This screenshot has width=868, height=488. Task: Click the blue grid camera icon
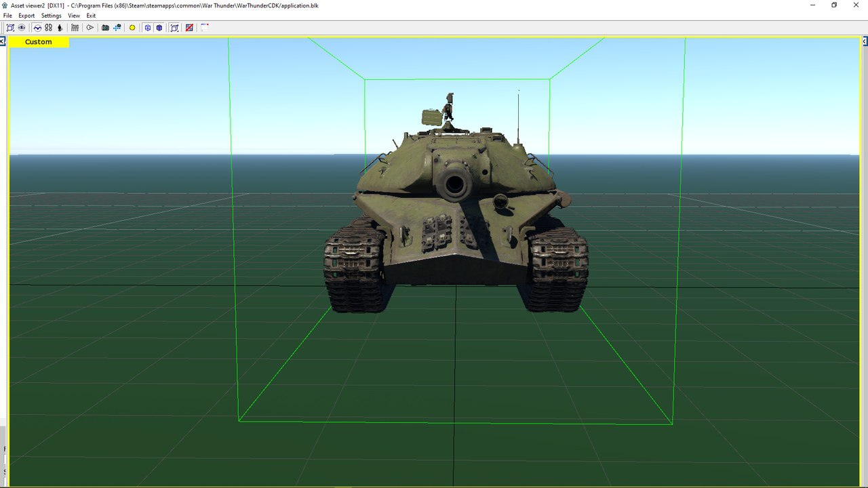(x=117, y=28)
